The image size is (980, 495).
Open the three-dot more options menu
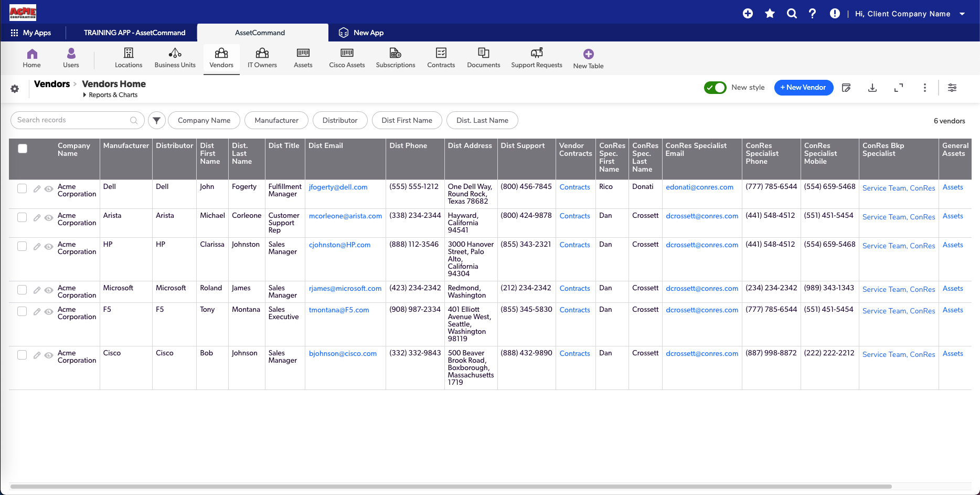pyautogui.click(x=925, y=88)
